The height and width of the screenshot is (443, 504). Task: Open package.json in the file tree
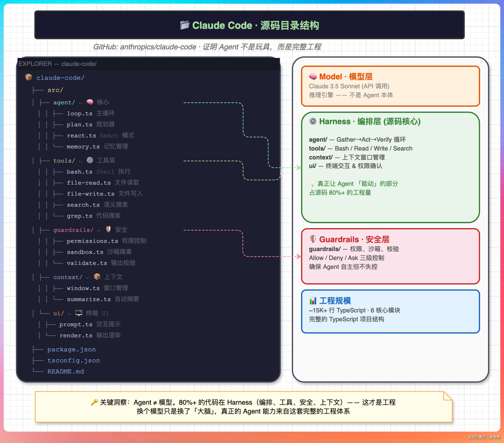[71, 349]
